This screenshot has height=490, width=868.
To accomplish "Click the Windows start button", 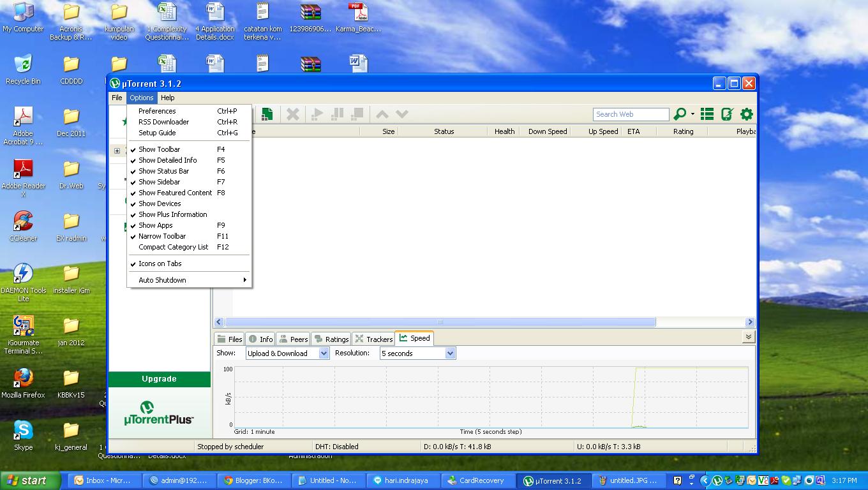I will [x=30, y=481].
